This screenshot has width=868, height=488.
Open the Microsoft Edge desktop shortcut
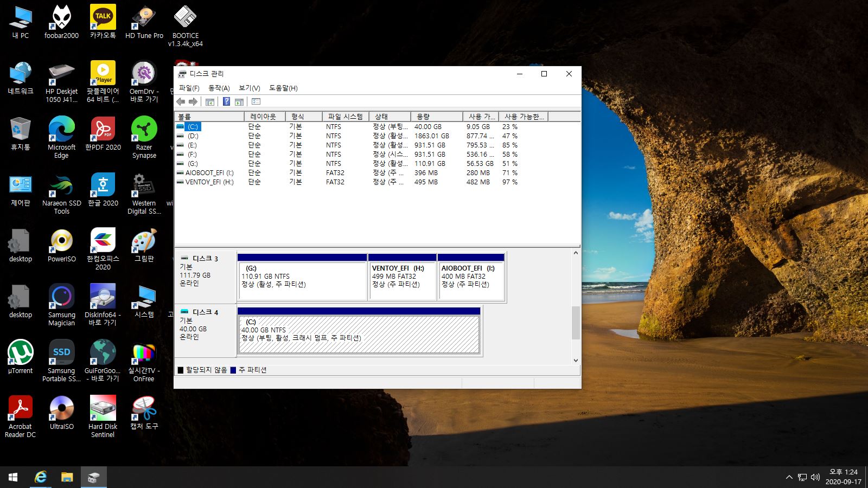click(61, 138)
